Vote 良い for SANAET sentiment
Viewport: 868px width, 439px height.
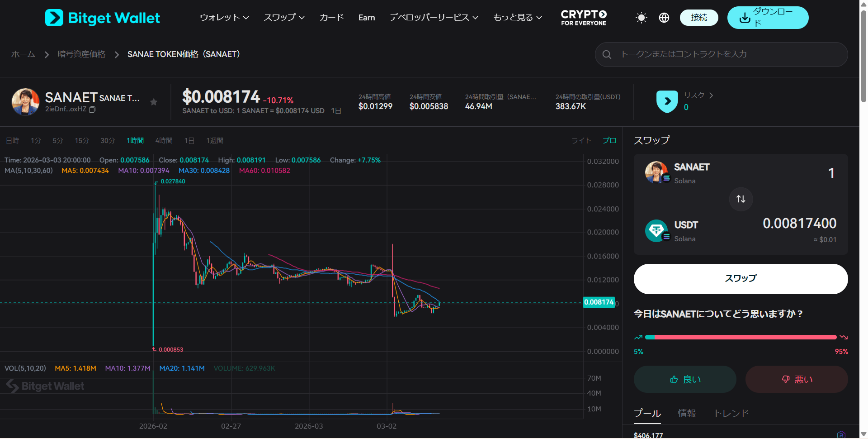pos(685,379)
